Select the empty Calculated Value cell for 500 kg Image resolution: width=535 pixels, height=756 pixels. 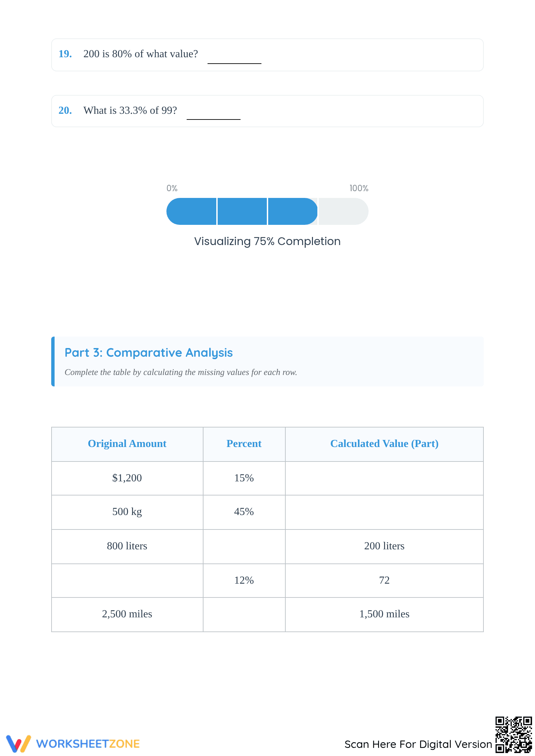[384, 512]
